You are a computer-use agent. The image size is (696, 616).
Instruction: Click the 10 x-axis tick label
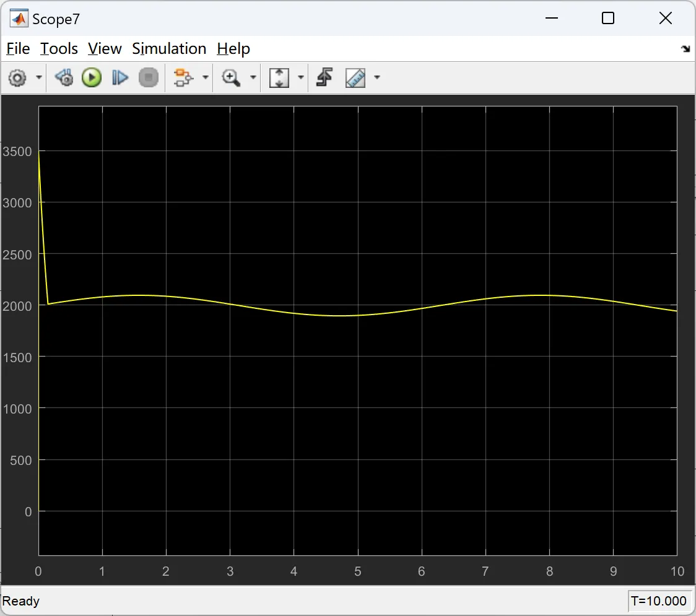(x=677, y=571)
